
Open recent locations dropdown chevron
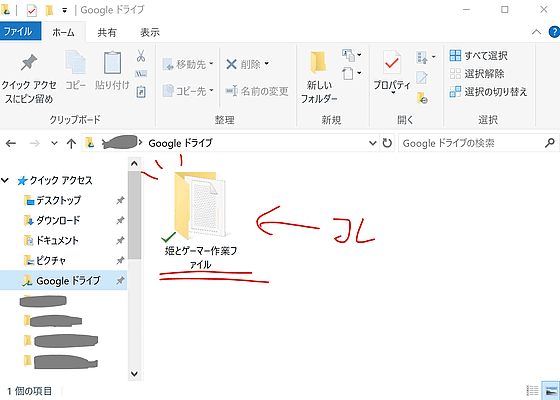pos(54,143)
